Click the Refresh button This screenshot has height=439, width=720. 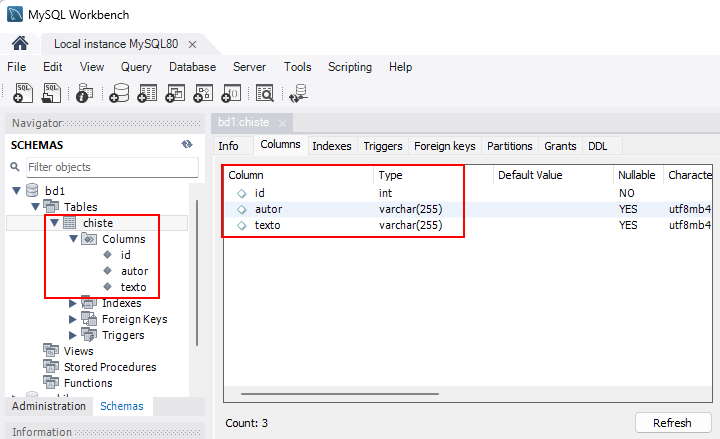click(x=673, y=423)
